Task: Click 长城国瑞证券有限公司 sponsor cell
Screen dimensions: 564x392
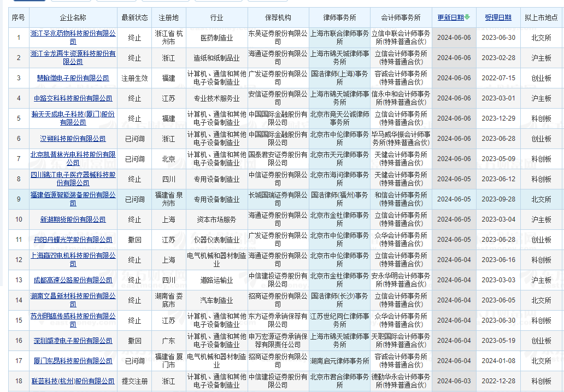Action: [x=278, y=199]
